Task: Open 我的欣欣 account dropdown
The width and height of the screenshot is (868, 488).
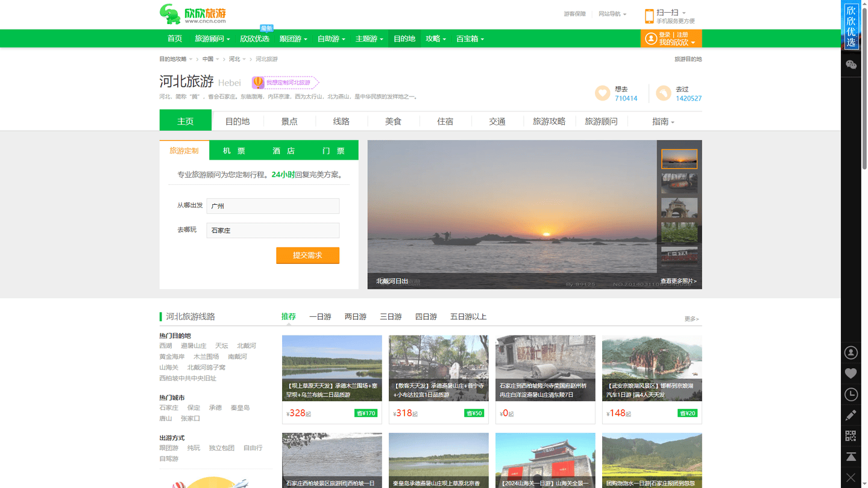Action: coord(677,42)
